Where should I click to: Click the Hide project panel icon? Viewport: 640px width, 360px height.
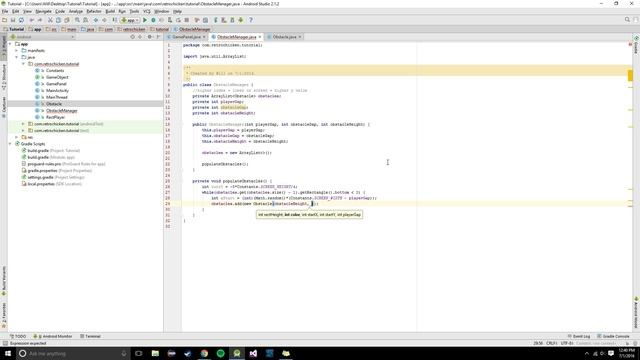[158, 37]
